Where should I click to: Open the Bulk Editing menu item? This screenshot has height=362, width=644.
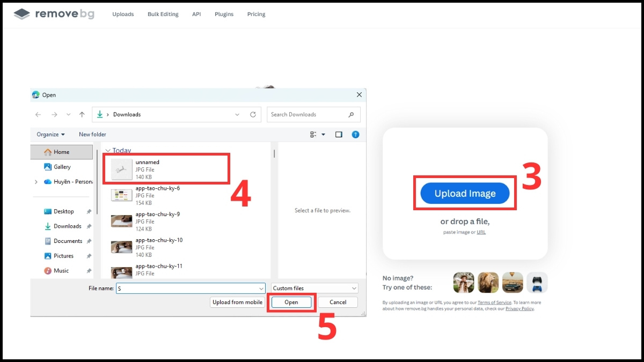click(163, 14)
